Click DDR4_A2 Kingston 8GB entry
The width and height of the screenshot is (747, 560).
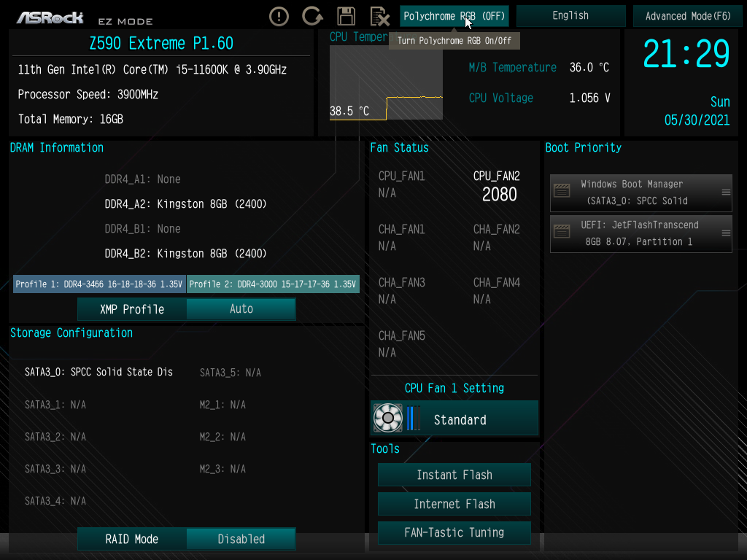[x=186, y=204]
